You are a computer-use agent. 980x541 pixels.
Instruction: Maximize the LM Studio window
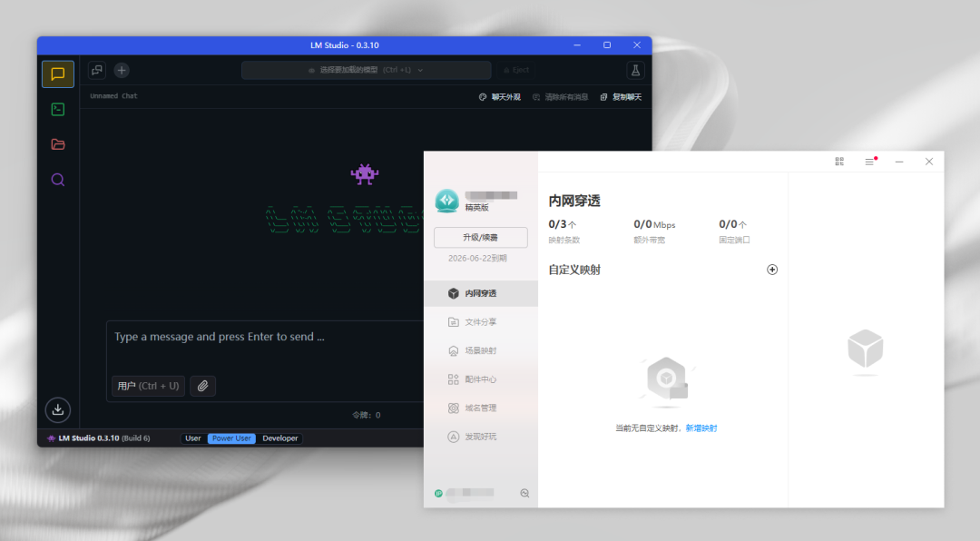click(607, 45)
